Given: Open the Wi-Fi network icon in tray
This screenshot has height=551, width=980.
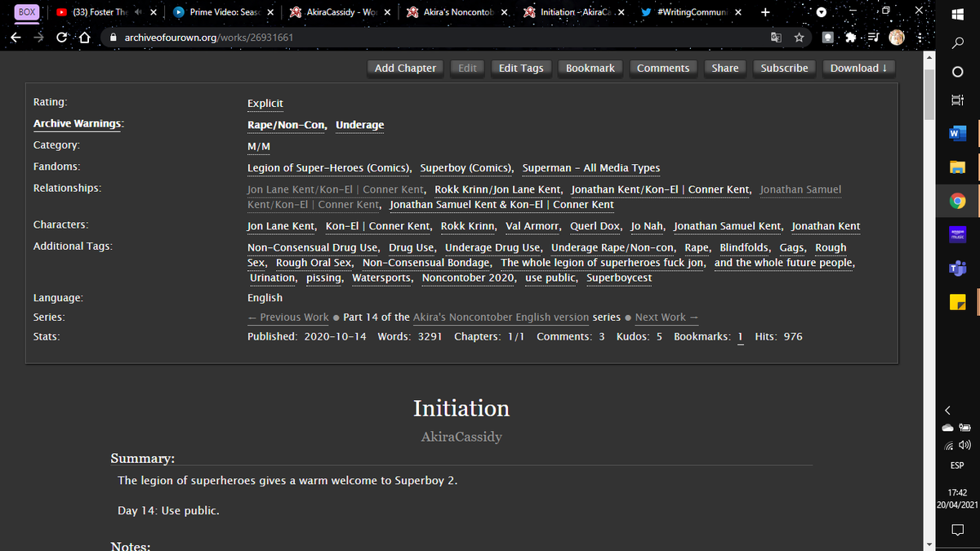Looking at the screenshot, I should 950,445.
